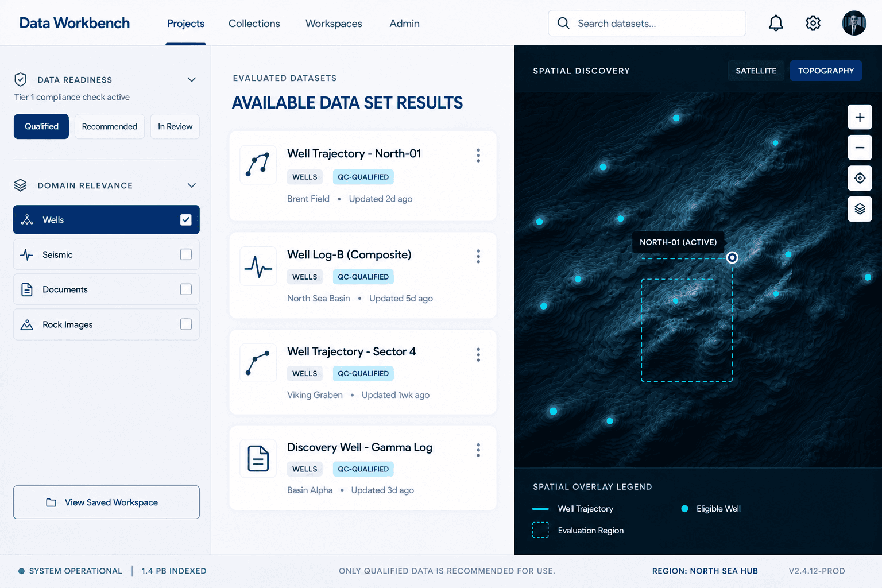Select the Recommended filter
The height and width of the screenshot is (588, 882).
click(110, 126)
